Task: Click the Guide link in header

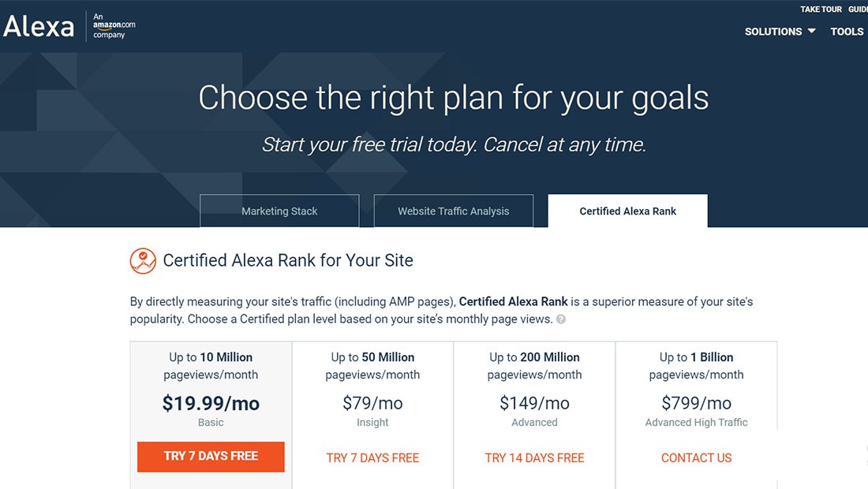Action: pos(858,9)
